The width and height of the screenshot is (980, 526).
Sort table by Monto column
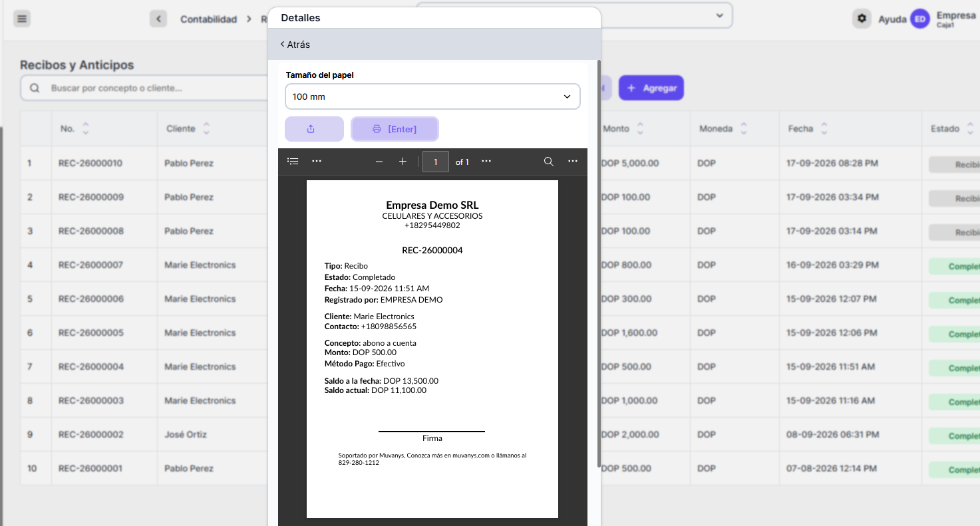point(640,129)
